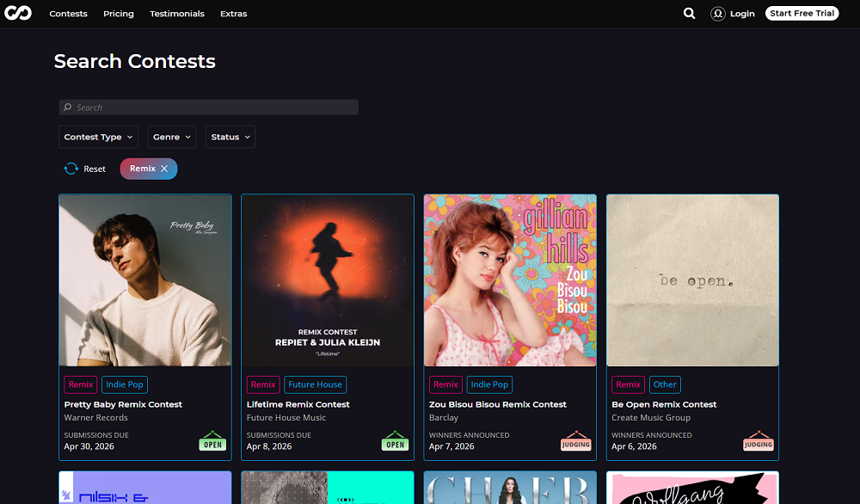Open Pretty Baby cover thumbnail
This screenshot has height=504, width=860.
pyautogui.click(x=145, y=280)
